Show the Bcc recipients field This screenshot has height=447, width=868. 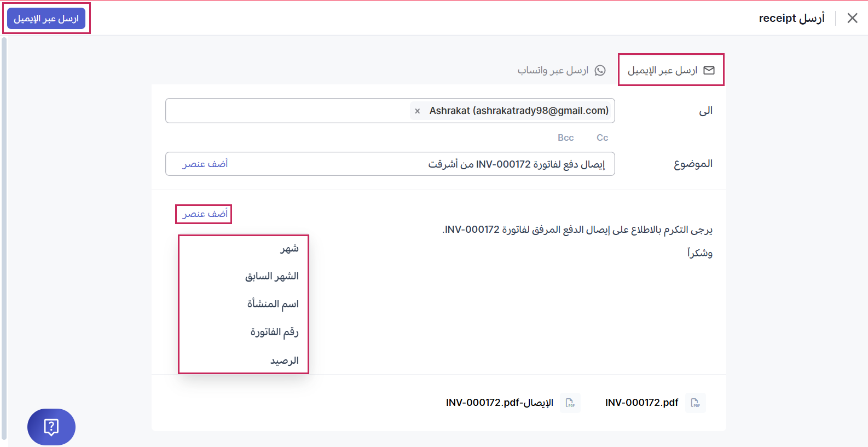566,137
